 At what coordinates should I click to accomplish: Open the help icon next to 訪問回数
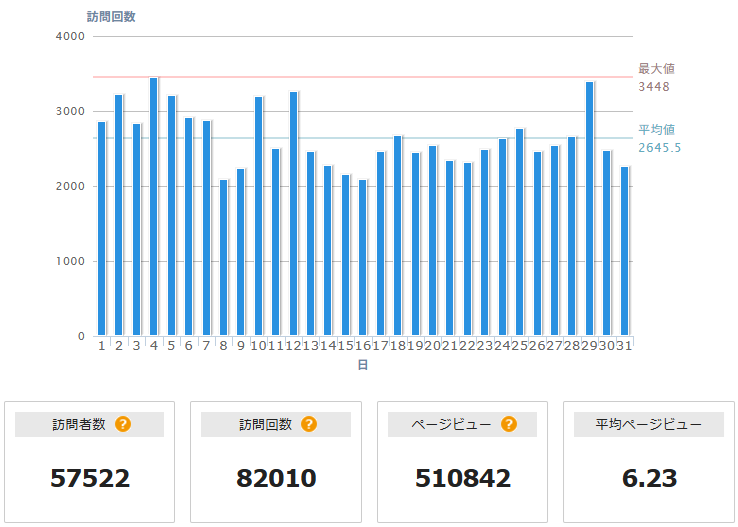[x=309, y=425]
